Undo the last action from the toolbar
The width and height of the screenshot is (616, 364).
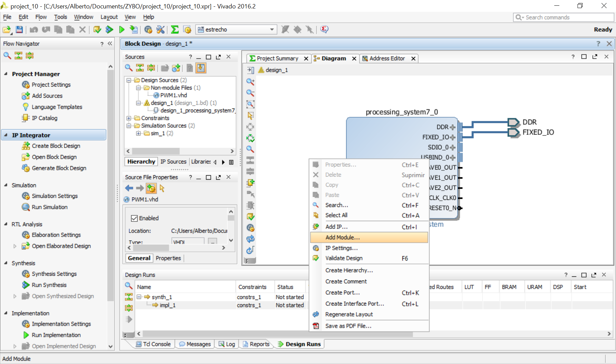point(33,29)
